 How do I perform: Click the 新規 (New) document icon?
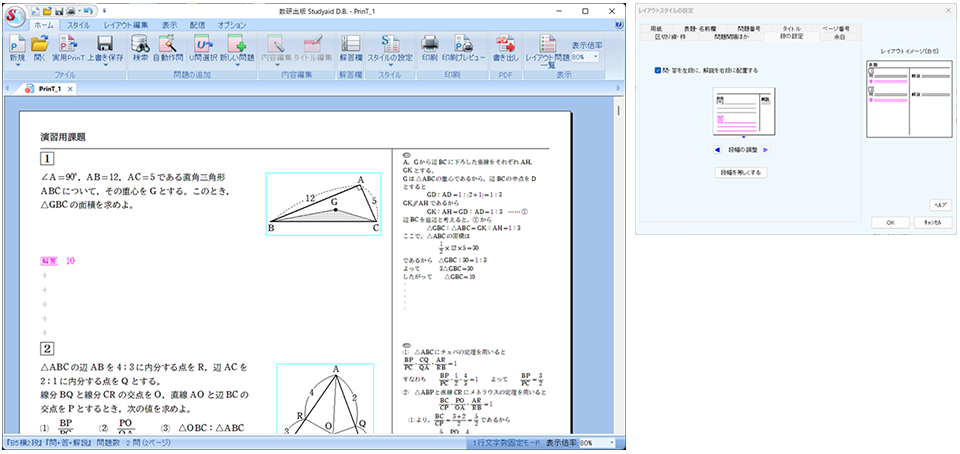[17, 44]
